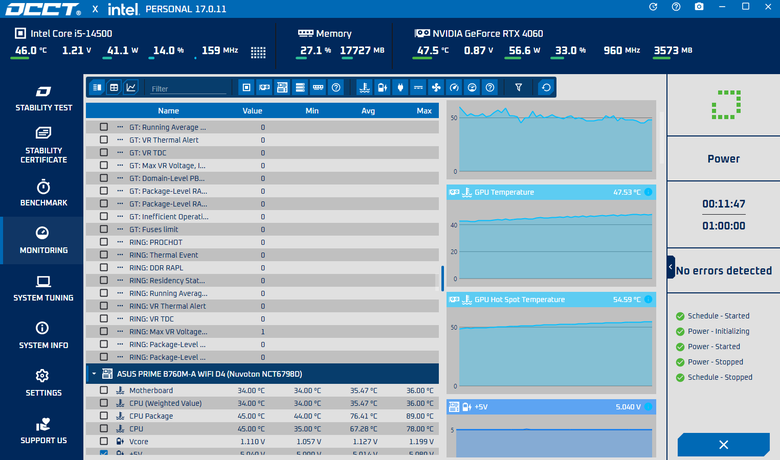Check the RING: DDR RAPL checkbox
Screen dimensions: 780x460
tap(103, 268)
